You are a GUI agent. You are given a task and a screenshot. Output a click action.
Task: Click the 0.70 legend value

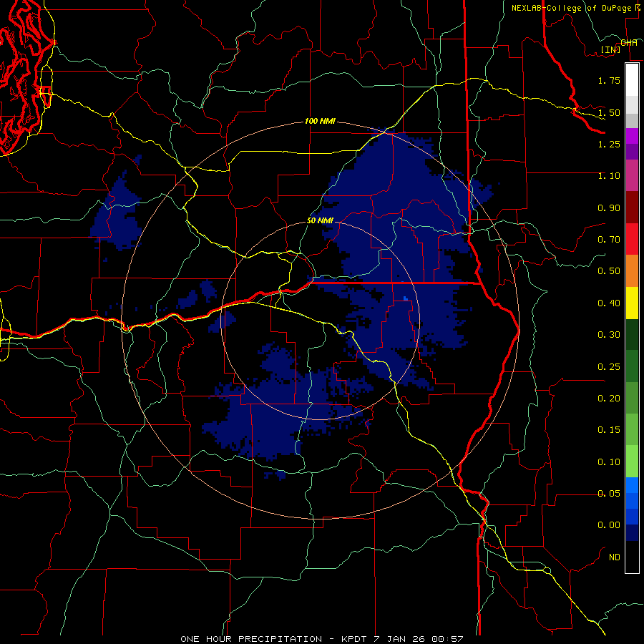pos(609,240)
